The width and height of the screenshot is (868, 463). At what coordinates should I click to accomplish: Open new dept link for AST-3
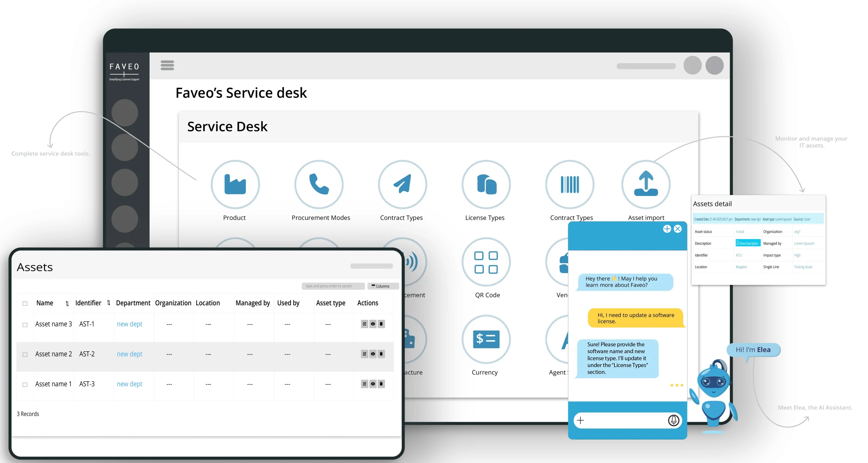point(130,384)
